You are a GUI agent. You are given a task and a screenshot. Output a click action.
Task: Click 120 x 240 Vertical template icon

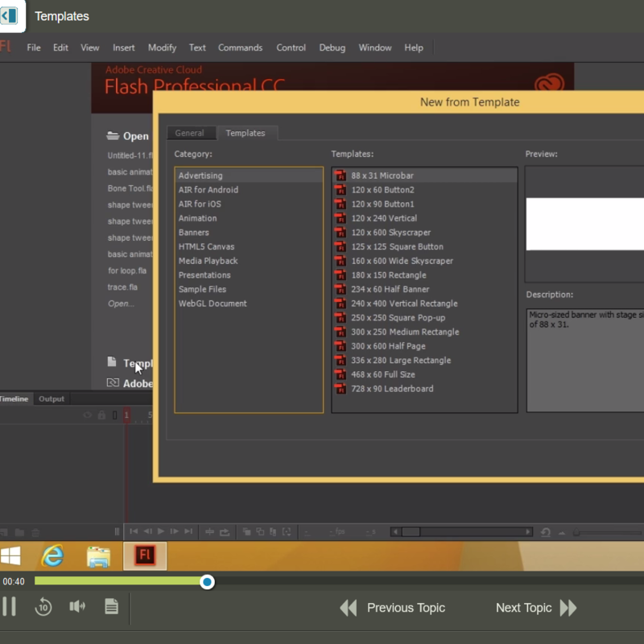click(x=340, y=218)
